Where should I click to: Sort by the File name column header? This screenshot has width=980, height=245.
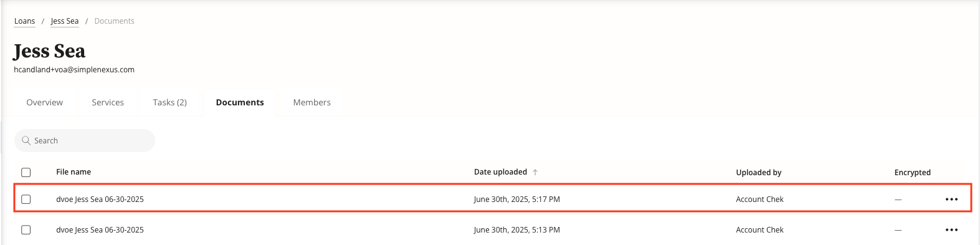pos(74,172)
